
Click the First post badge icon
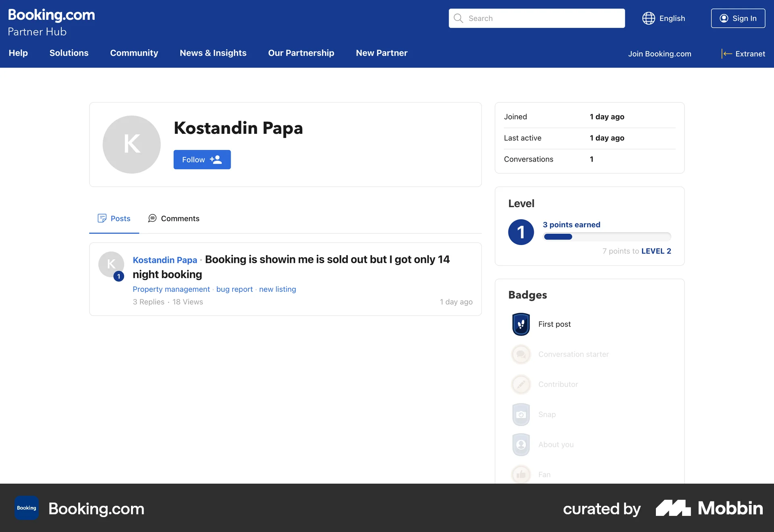(521, 324)
